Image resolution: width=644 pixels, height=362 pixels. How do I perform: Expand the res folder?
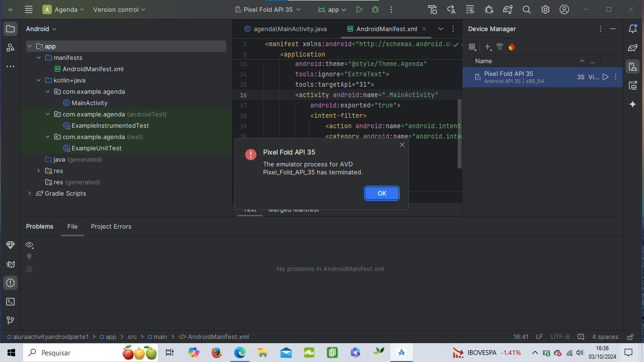(x=39, y=171)
